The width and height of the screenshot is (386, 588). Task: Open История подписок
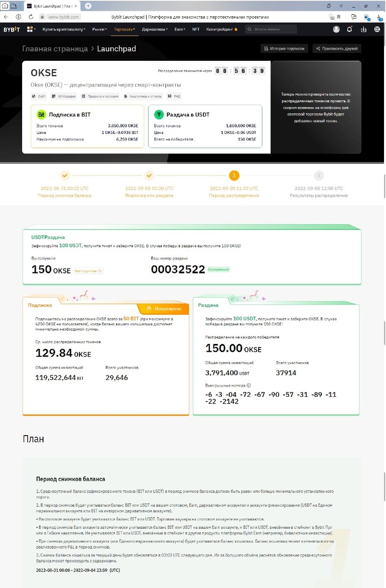[284, 49]
